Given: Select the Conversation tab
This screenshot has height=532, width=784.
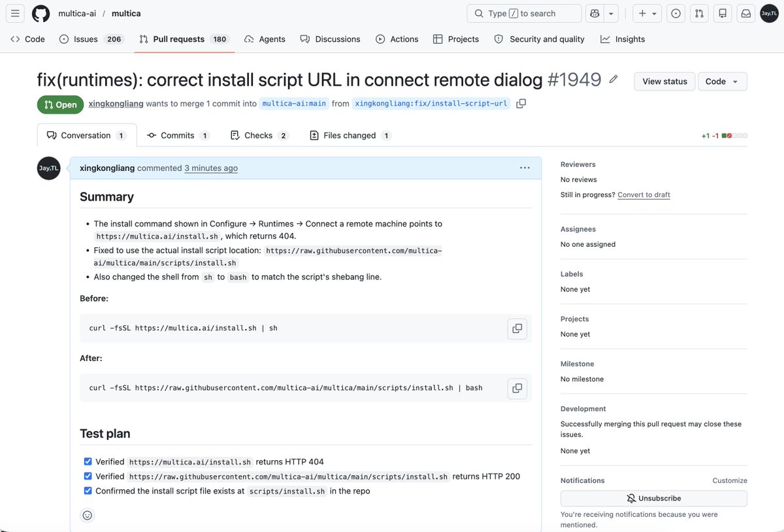Looking at the screenshot, I should pyautogui.click(x=86, y=136).
